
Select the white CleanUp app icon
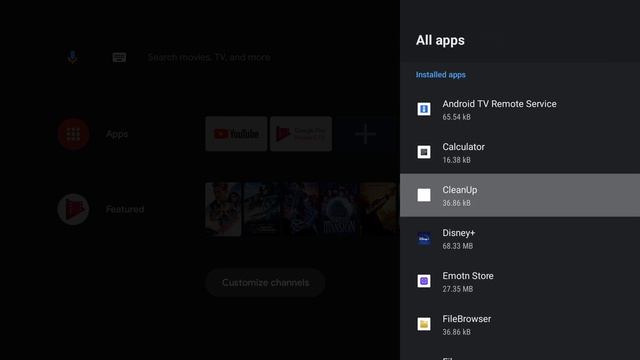pyautogui.click(x=424, y=195)
